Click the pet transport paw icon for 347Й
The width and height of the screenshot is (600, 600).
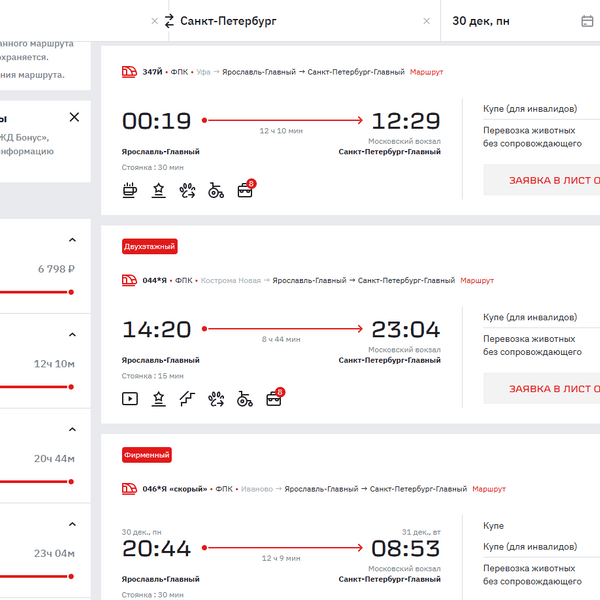(187, 190)
